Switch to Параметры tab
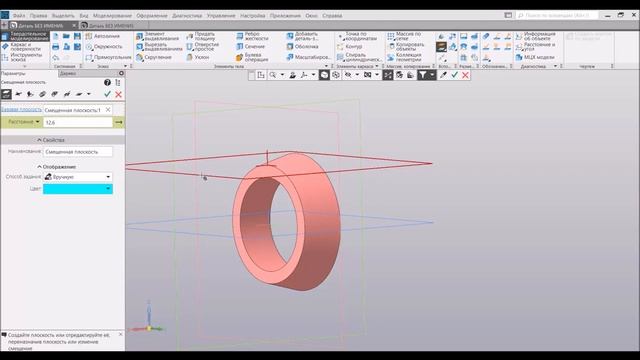This screenshot has height=360, width=640. tap(13, 73)
